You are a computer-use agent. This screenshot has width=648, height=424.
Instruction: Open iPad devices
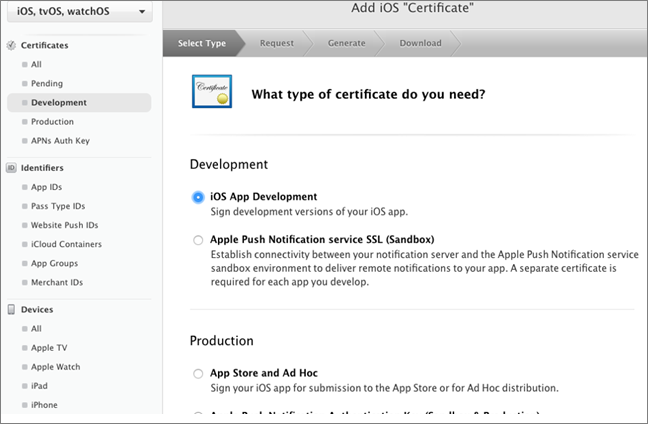pos(39,386)
